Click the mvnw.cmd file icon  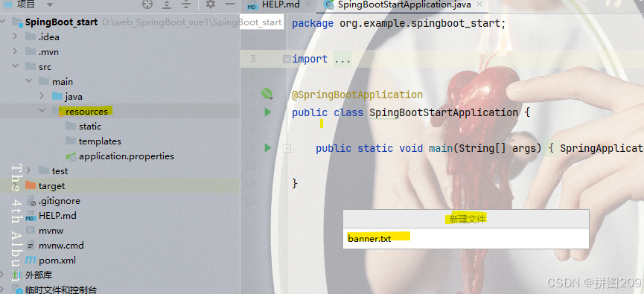click(x=31, y=246)
